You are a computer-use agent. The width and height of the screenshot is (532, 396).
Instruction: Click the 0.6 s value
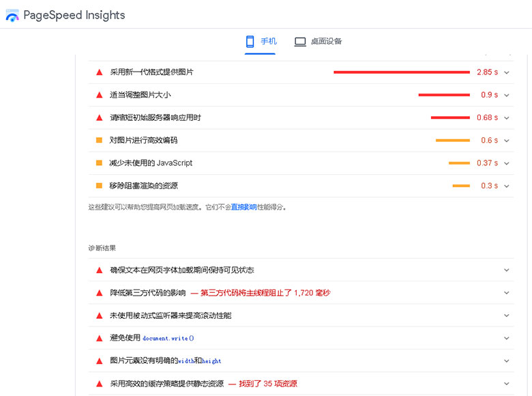(x=489, y=140)
